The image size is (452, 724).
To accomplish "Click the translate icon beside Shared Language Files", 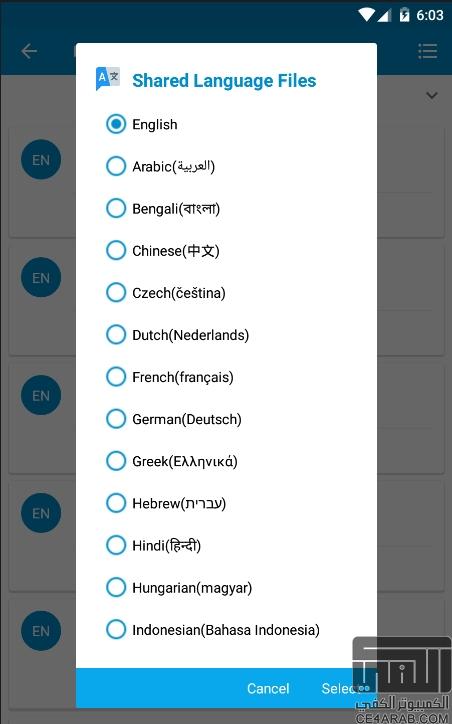I will click(108, 79).
